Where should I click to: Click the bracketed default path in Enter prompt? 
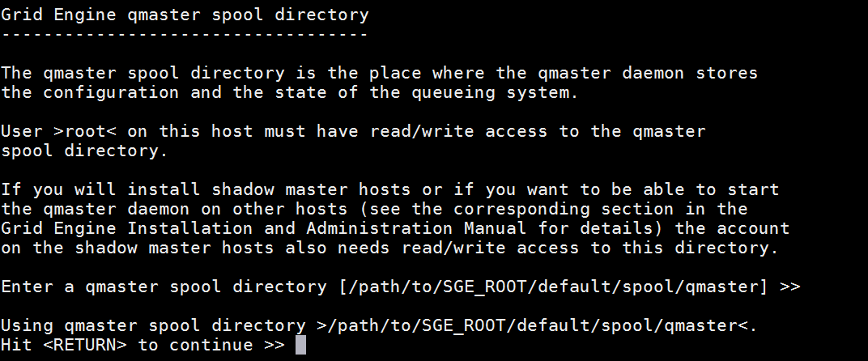point(552,287)
